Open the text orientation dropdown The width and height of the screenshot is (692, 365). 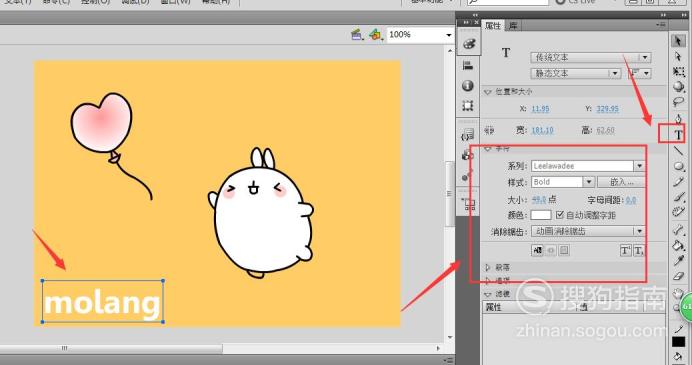tap(639, 73)
